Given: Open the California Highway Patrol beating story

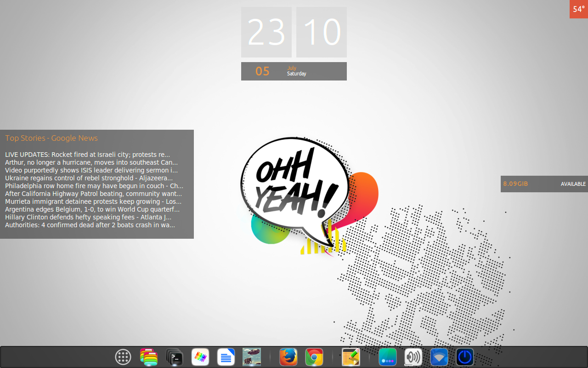Looking at the screenshot, I should (94, 194).
